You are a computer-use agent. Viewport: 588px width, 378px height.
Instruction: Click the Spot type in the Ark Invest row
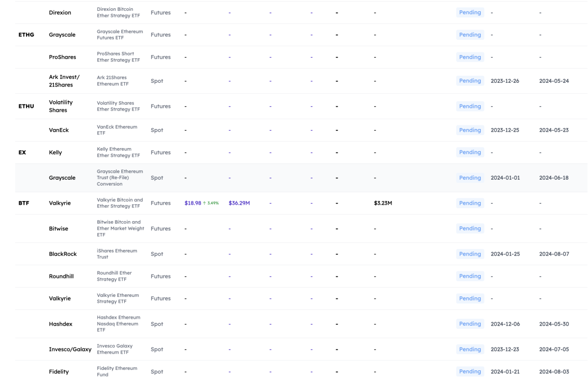pos(157,81)
